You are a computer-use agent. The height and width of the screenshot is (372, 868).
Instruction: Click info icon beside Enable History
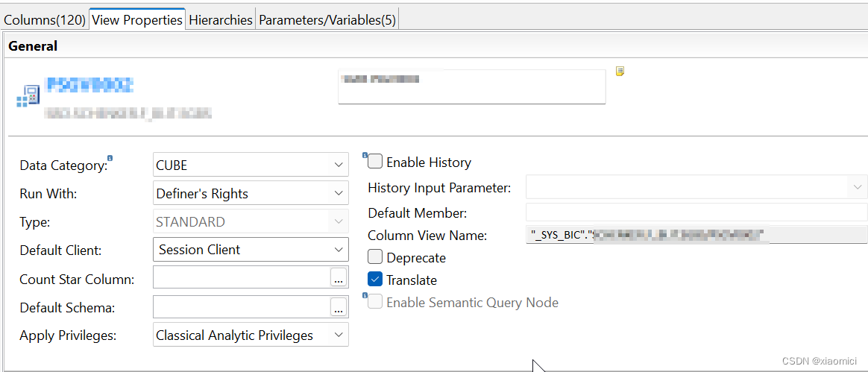pyautogui.click(x=365, y=155)
